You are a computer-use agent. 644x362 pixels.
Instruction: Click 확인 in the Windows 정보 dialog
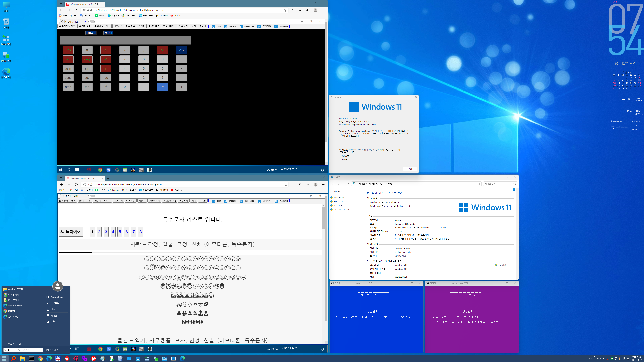[x=410, y=169]
